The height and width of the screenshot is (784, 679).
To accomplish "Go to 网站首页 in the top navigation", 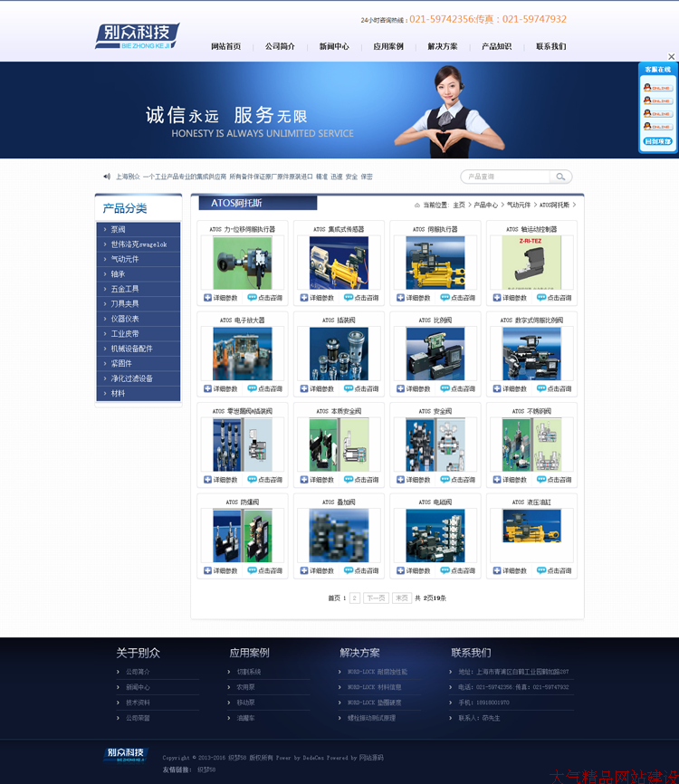I will coord(226,46).
